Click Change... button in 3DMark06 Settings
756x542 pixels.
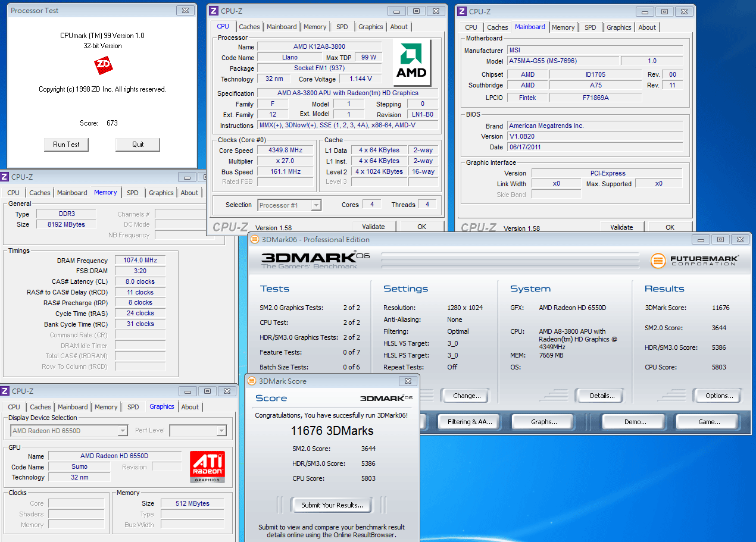pos(467,396)
